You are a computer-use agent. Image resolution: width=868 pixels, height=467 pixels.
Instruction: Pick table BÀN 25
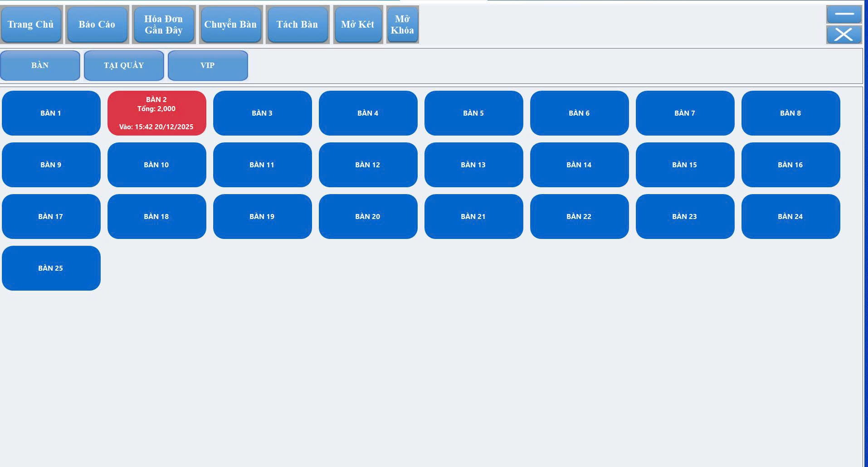point(51,268)
